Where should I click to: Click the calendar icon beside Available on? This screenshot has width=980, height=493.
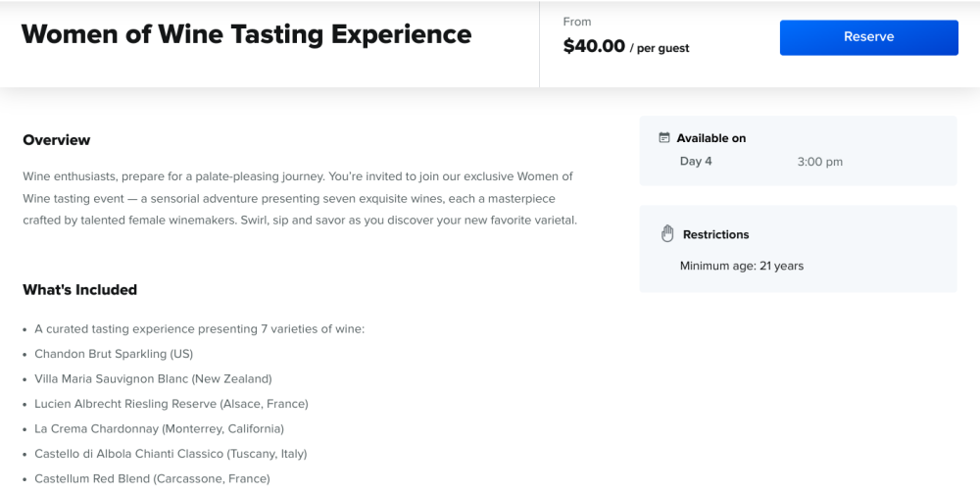664,137
